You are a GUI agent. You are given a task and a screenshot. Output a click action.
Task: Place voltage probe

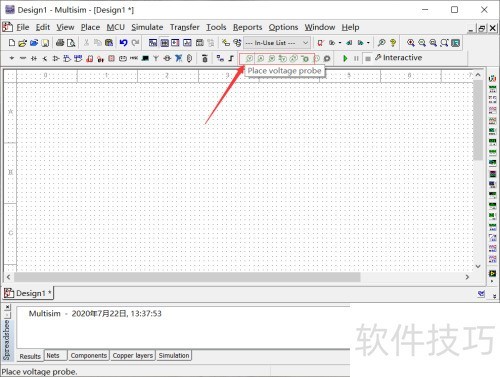click(249, 58)
